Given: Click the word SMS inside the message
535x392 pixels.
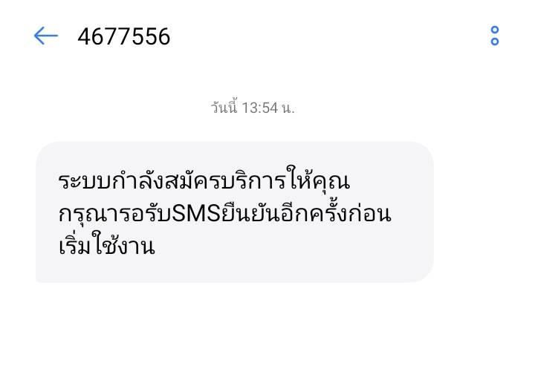Looking at the screenshot, I should pyautogui.click(x=196, y=214).
